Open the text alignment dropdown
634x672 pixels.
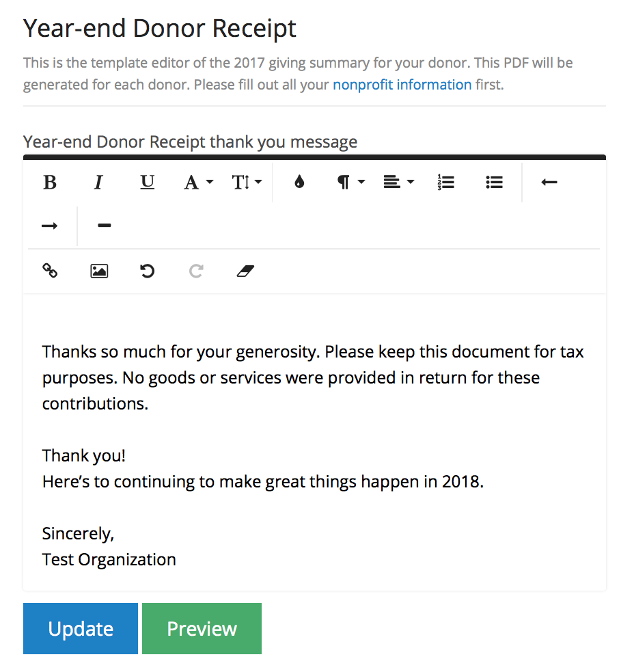pos(399,183)
